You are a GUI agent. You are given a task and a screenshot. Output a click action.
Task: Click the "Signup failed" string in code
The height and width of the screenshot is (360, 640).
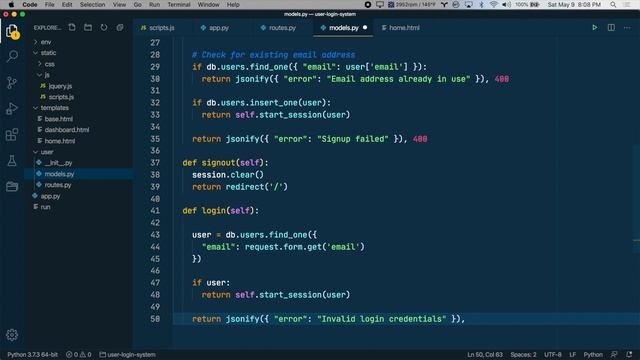tap(353, 139)
